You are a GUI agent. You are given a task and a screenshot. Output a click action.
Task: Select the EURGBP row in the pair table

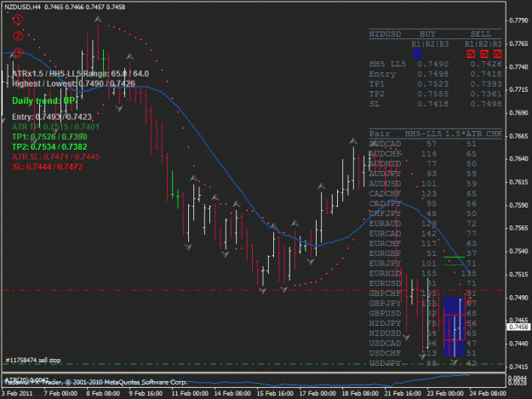423,254
